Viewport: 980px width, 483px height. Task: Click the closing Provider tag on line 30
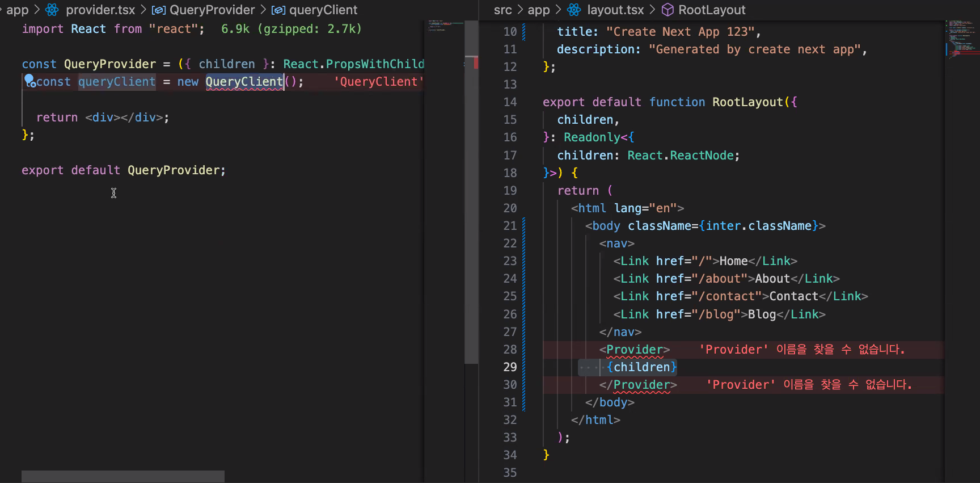point(638,385)
